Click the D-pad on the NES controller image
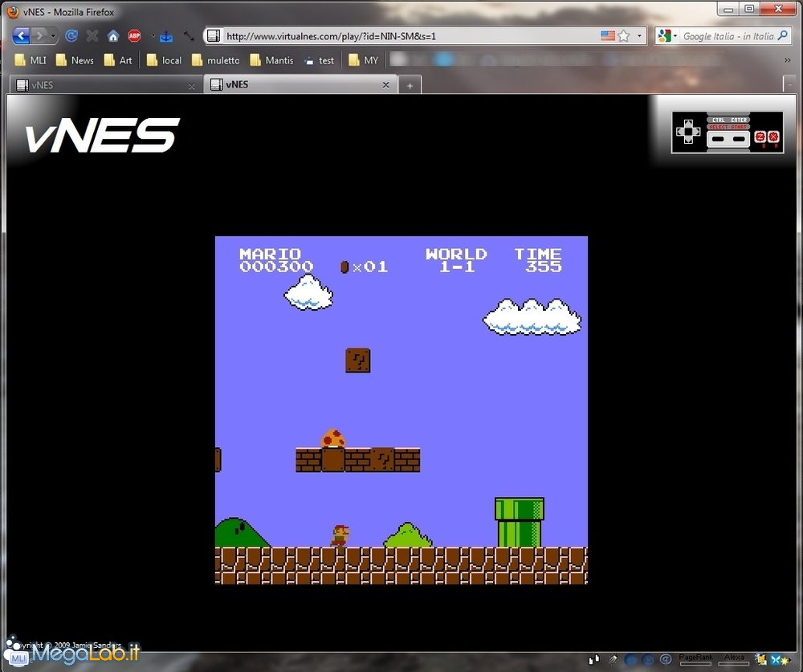803x672 pixels. tap(688, 132)
